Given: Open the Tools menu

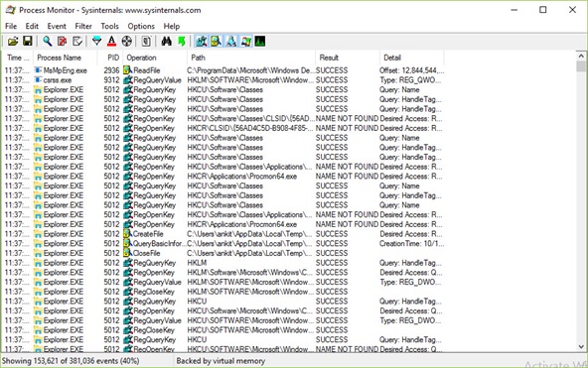Looking at the screenshot, I should [x=109, y=26].
